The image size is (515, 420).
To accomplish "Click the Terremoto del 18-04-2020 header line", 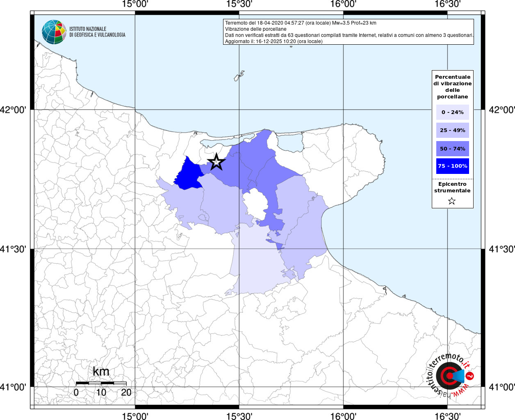I will tap(301, 23).
